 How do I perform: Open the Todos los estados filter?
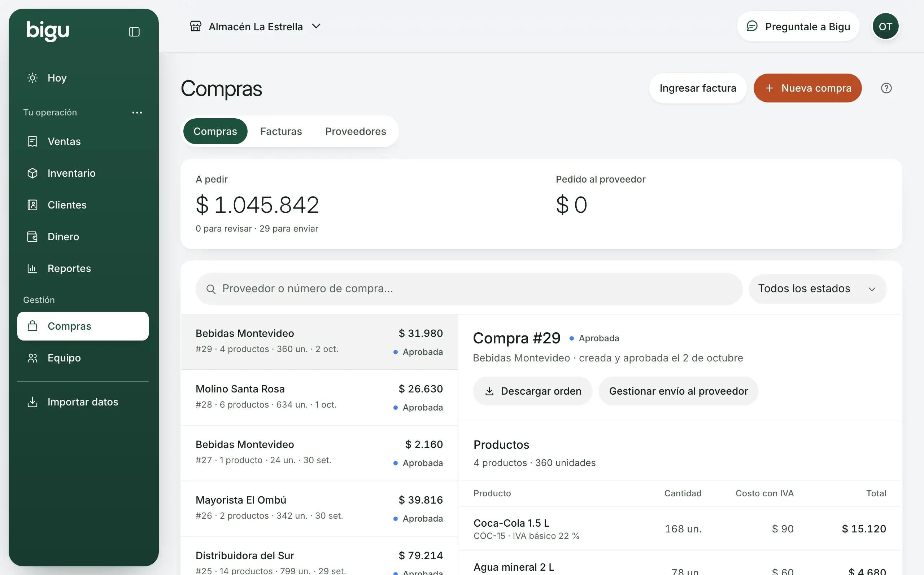[818, 289]
